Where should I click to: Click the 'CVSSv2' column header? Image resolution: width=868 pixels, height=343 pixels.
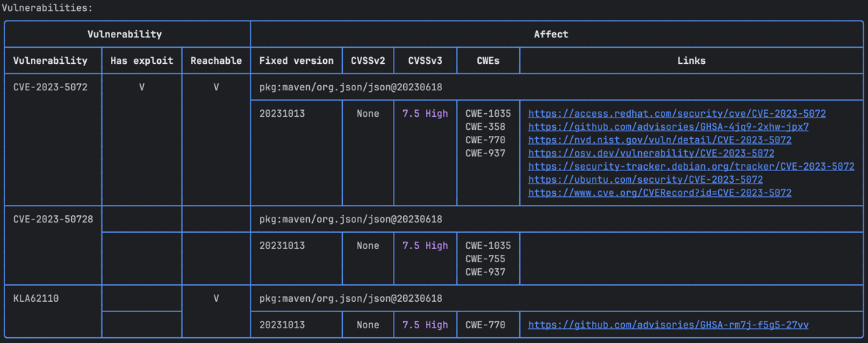pos(368,61)
